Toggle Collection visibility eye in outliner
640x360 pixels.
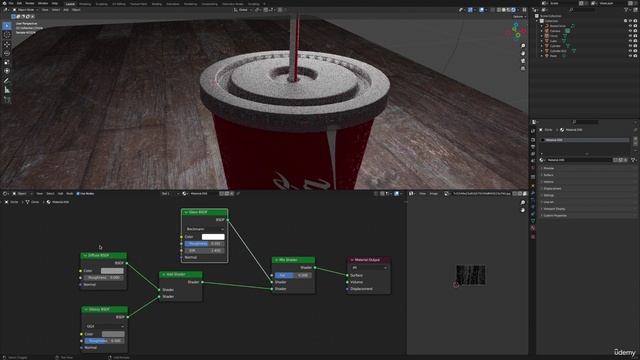pos(630,21)
